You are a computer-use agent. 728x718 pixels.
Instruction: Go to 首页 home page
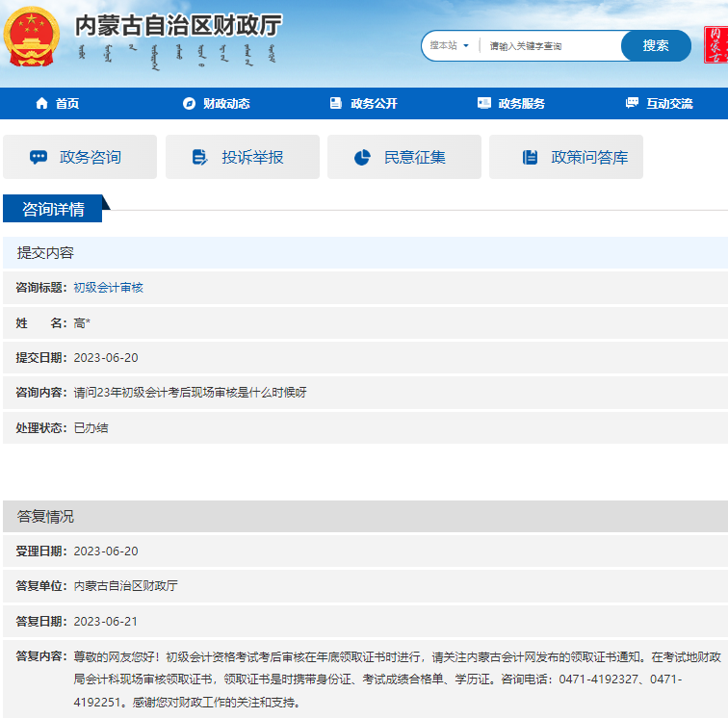pos(67,104)
